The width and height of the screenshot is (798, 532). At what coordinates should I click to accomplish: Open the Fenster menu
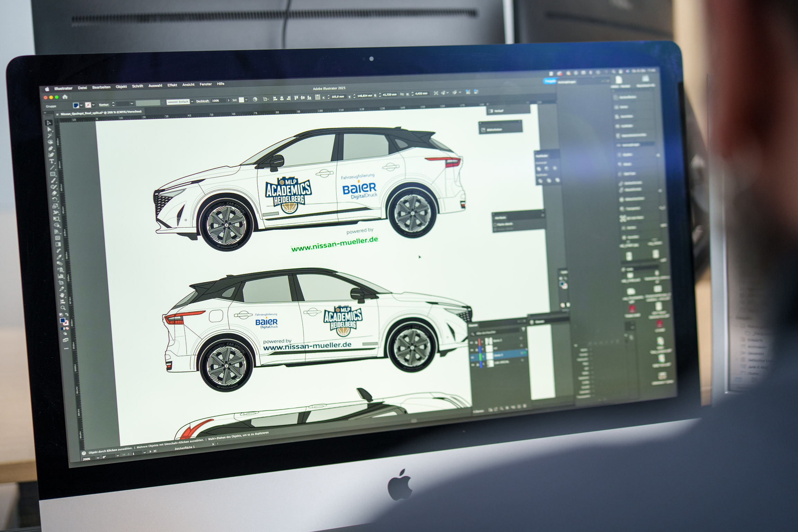point(205,84)
